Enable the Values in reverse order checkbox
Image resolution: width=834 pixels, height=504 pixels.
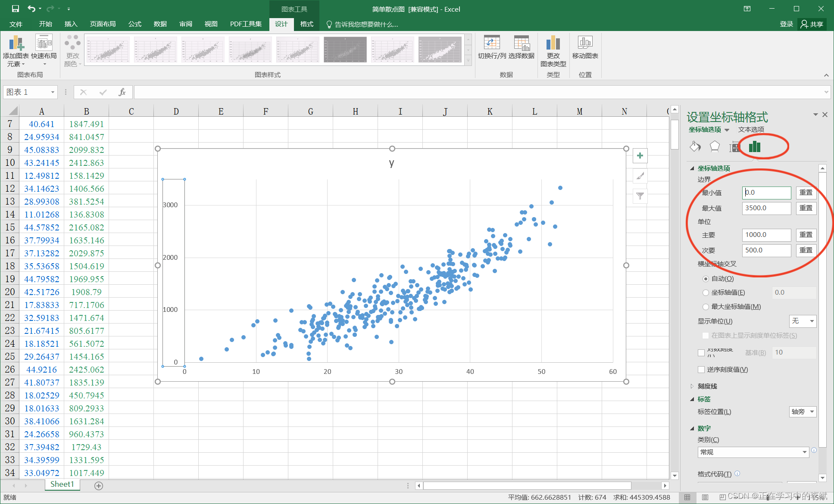coord(701,370)
